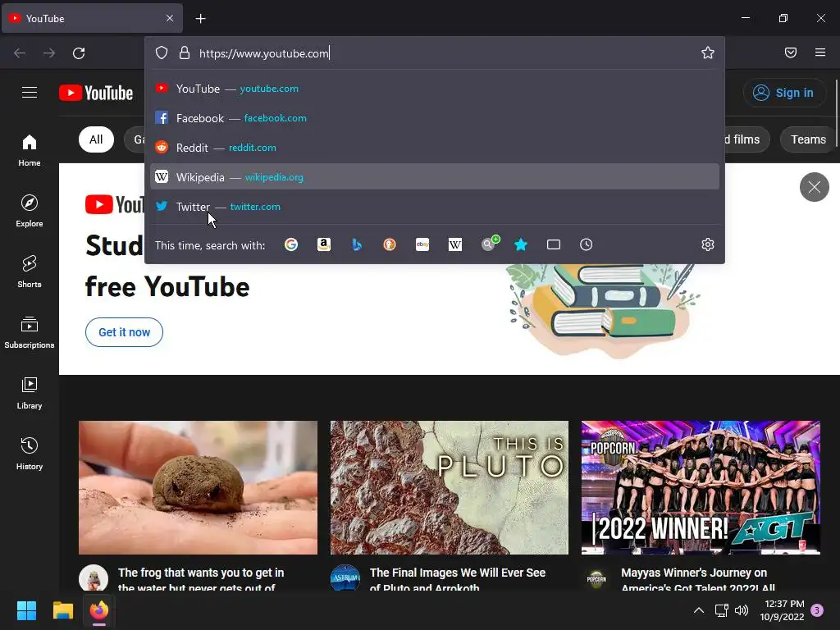The height and width of the screenshot is (630, 840).
Task: Dismiss the promo banner with X
Action: click(x=815, y=187)
